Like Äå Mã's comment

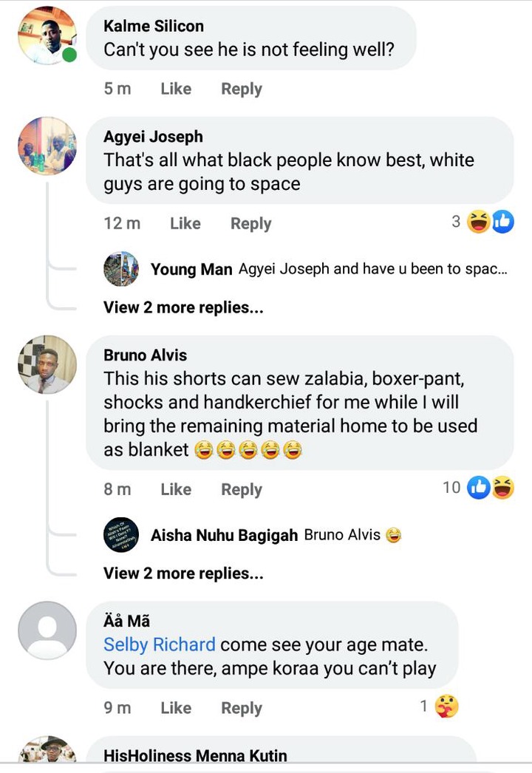tap(176, 708)
